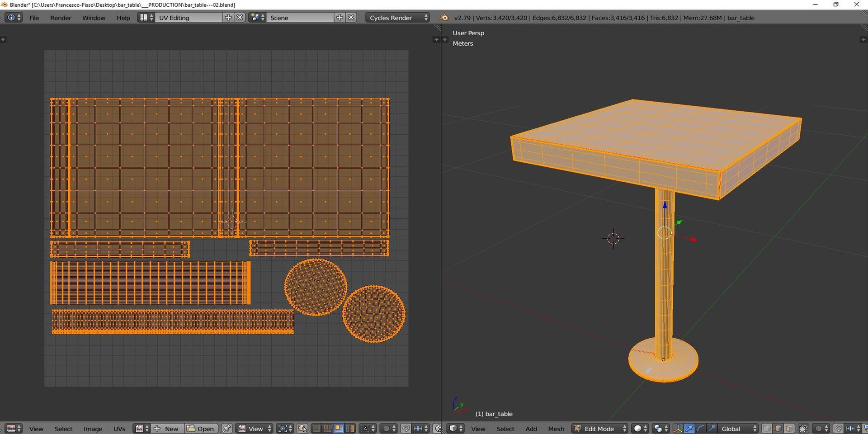Select the scale manipulator icon
This screenshot has width=868, height=434.
click(712, 428)
